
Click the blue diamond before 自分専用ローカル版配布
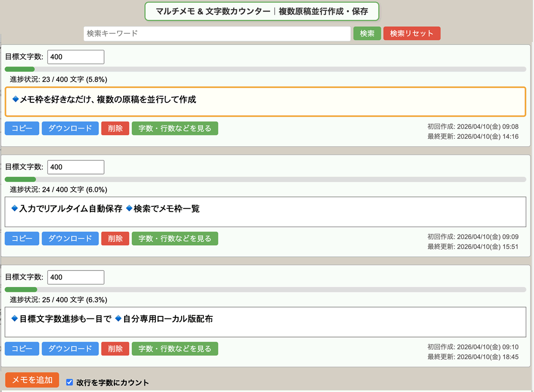tap(118, 318)
